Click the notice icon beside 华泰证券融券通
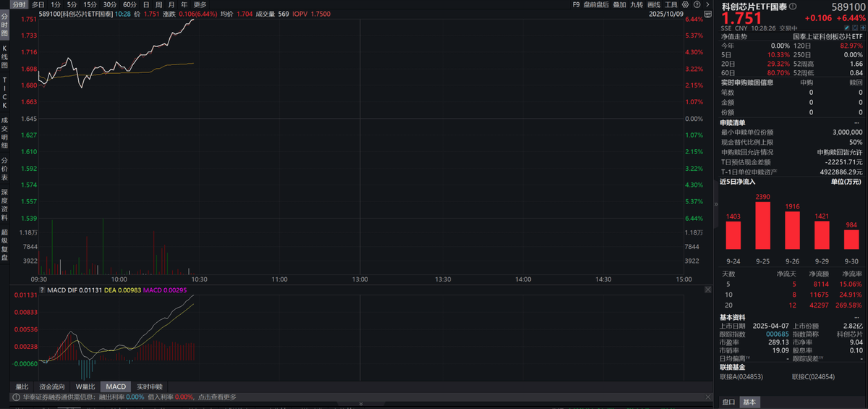Image resolution: width=868 pixels, height=409 pixels. coord(14,397)
